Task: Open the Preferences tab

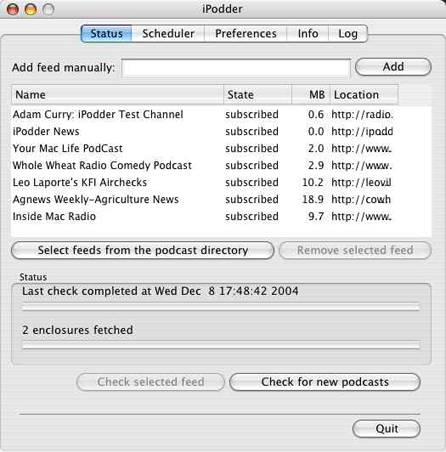Action: [x=246, y=33]
